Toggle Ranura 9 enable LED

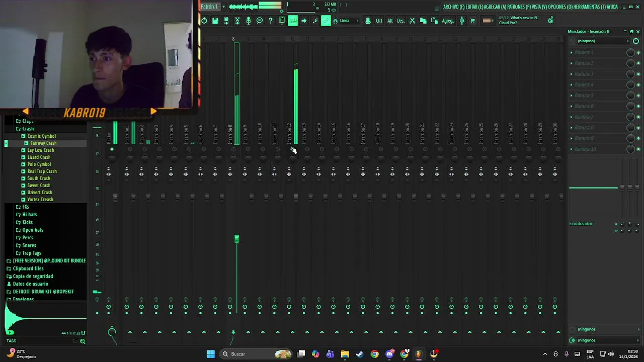(x=638, y=138)
